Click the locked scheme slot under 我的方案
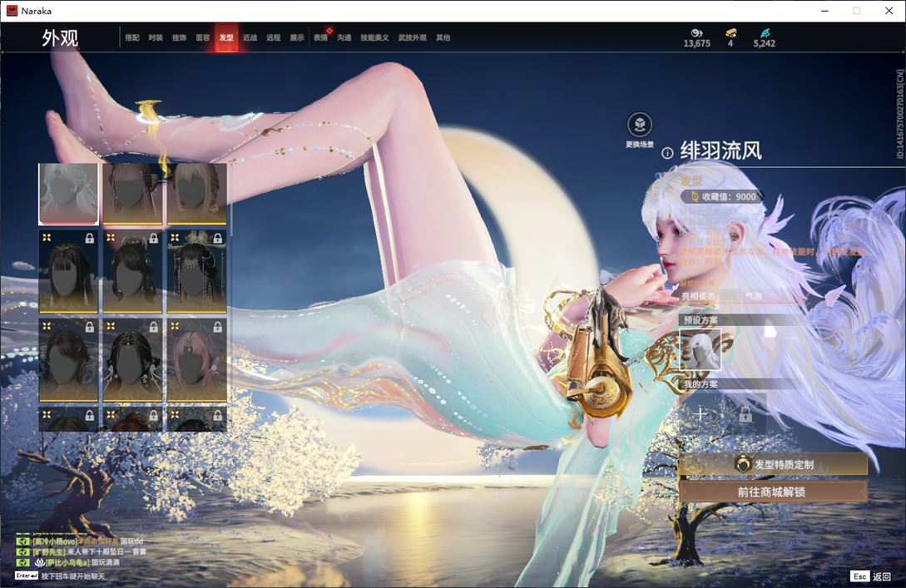 745,413
